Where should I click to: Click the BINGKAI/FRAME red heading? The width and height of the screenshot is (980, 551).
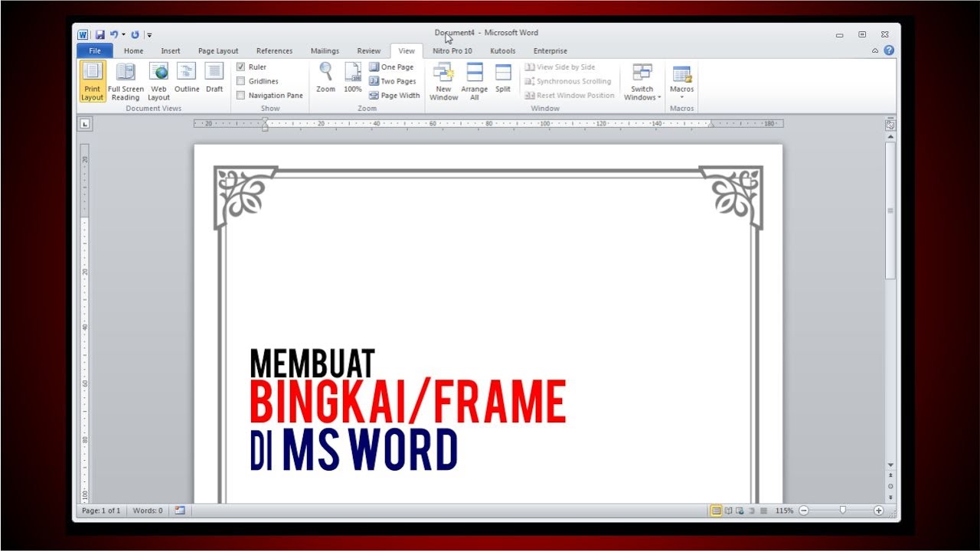[408, 403]
